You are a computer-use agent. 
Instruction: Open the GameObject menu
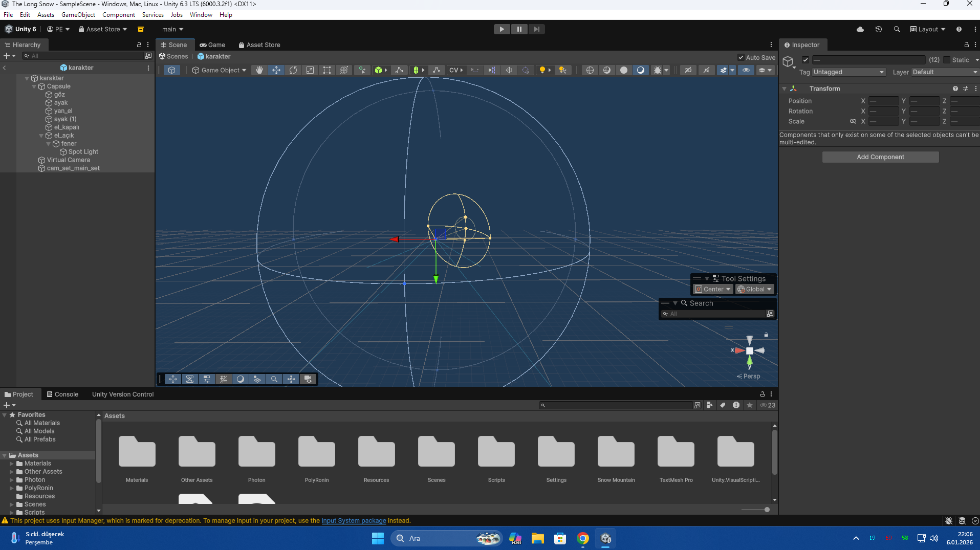[78, 15]
